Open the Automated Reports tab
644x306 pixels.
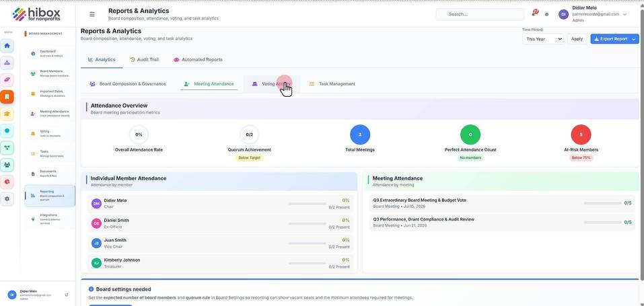click(198, 60)
